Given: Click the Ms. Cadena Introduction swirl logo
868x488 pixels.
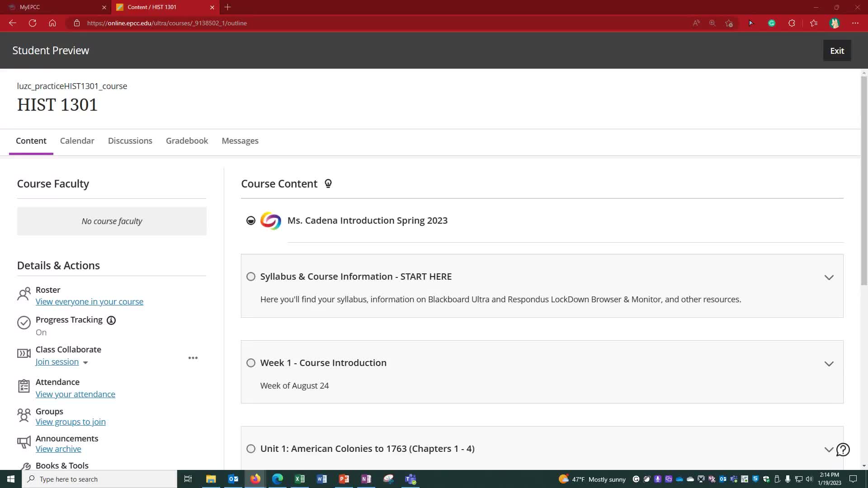Looking at the screenshot, I should click(x=270, y=221).
